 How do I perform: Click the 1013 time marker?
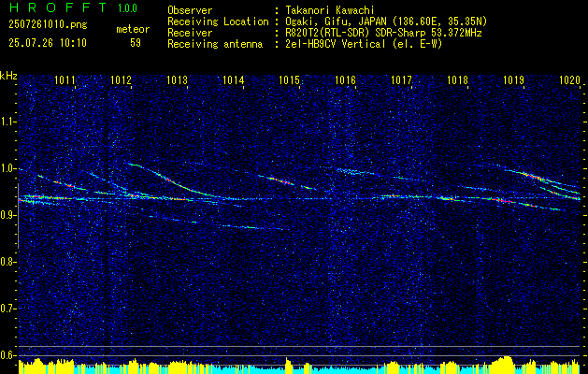click(177, 79)
